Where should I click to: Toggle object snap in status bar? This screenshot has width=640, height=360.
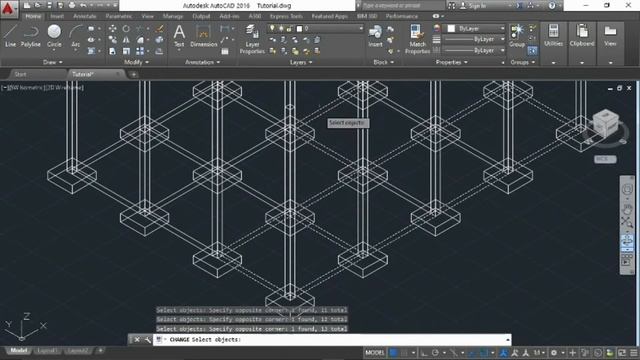484,353
